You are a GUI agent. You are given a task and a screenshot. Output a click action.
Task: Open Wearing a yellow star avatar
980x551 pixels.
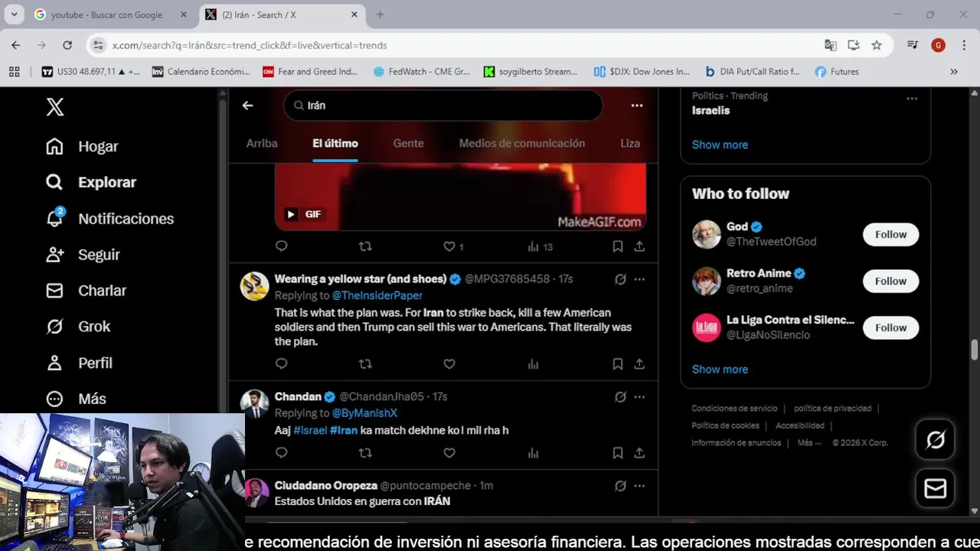(255, 286)
